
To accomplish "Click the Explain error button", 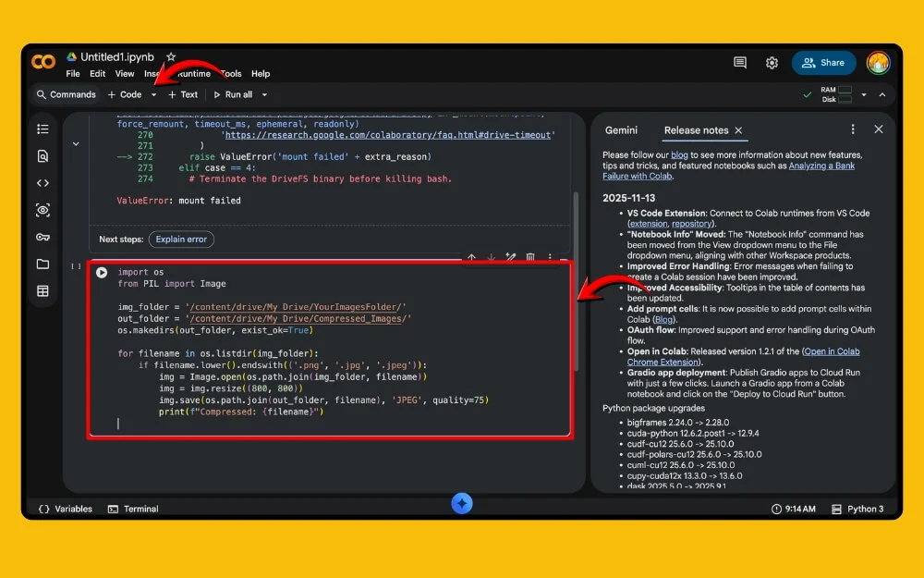I will [181, 239].
